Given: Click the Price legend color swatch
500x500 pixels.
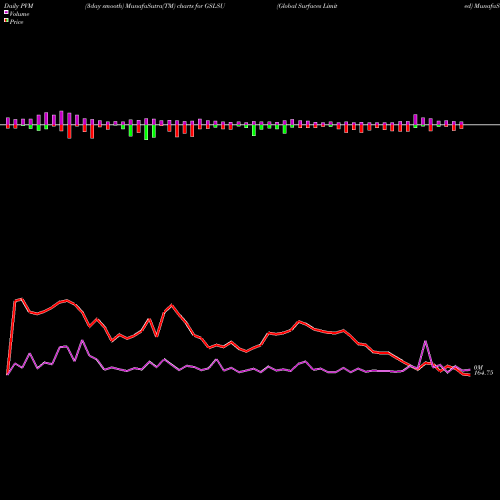Looking at the screenshot, I should coord(6,21).
